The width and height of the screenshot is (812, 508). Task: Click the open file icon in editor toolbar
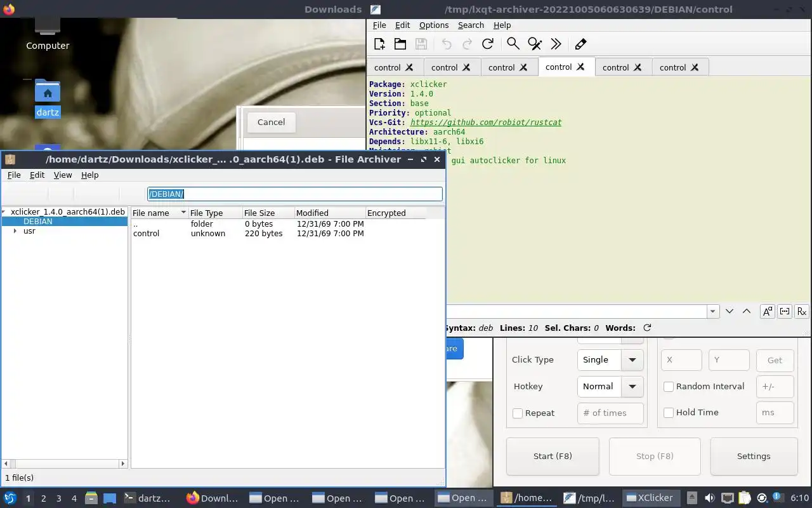[400, 44]
